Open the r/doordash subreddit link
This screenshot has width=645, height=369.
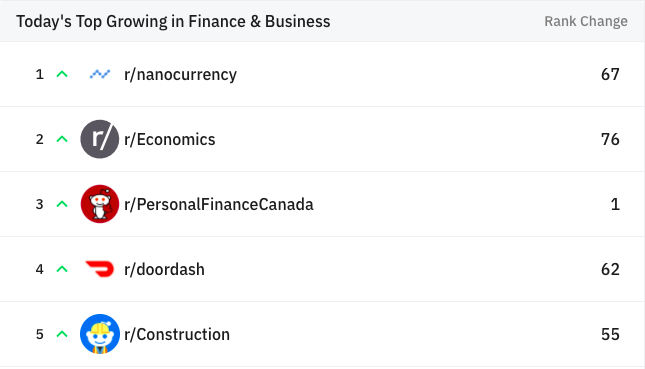point(164,269)
